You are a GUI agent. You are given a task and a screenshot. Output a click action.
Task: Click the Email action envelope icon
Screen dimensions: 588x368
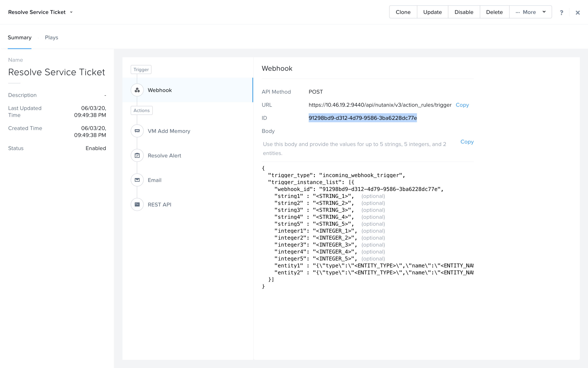pyautogui.click(x=137, y=180)
